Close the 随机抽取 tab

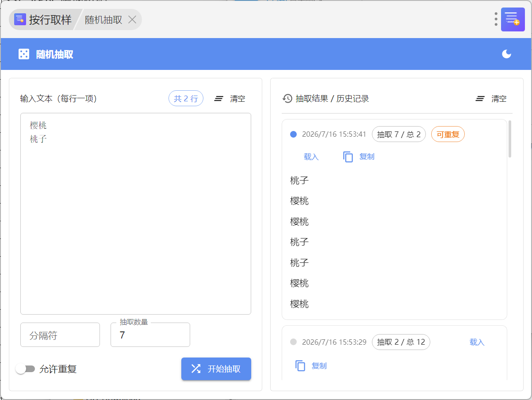click(x=132, y=19)
